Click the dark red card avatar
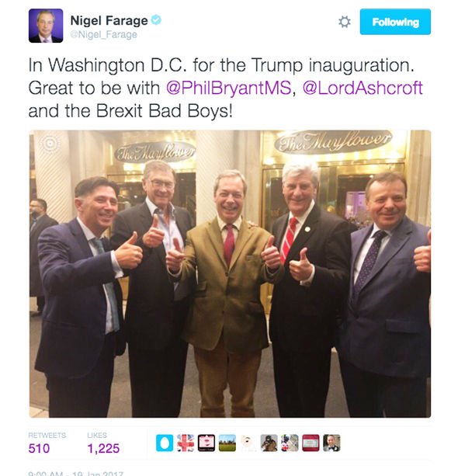Viewport: 458px width, 476px height. point(311,443)
